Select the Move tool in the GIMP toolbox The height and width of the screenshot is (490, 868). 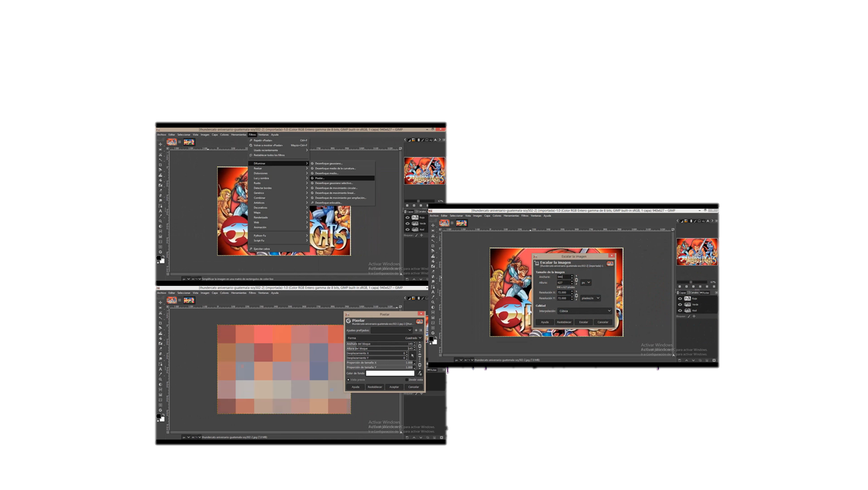tap(160, 145)
